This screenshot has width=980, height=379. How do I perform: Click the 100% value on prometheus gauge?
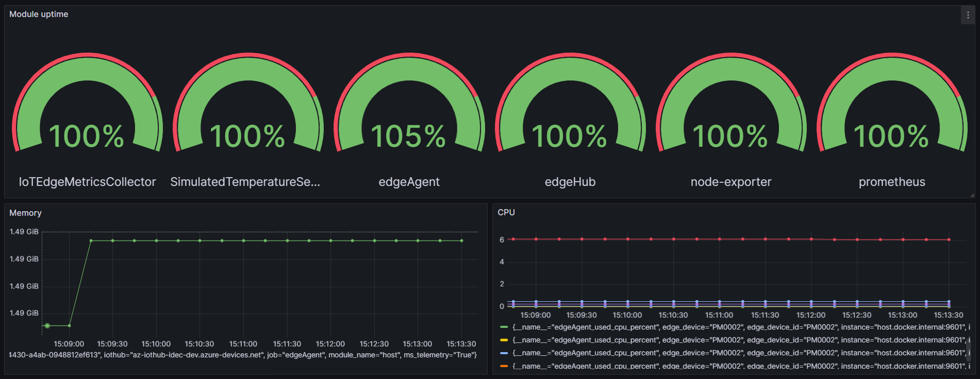(x=891, y=136)
